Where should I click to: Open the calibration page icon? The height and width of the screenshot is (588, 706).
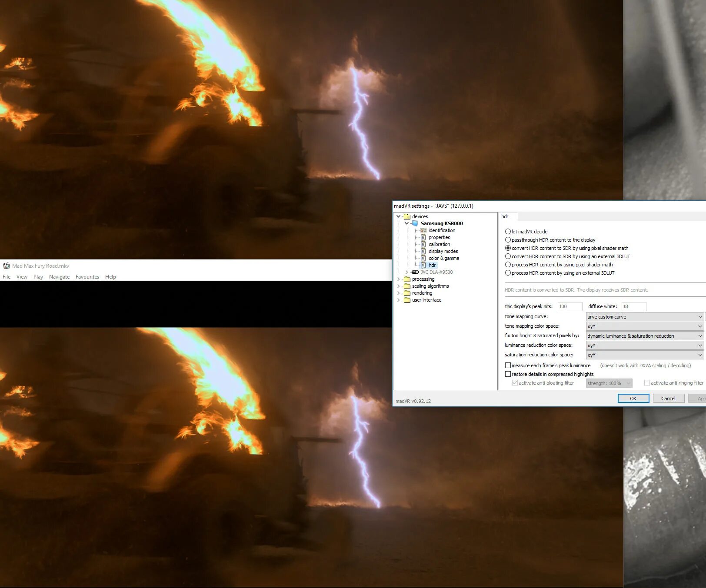pos(423,244)
